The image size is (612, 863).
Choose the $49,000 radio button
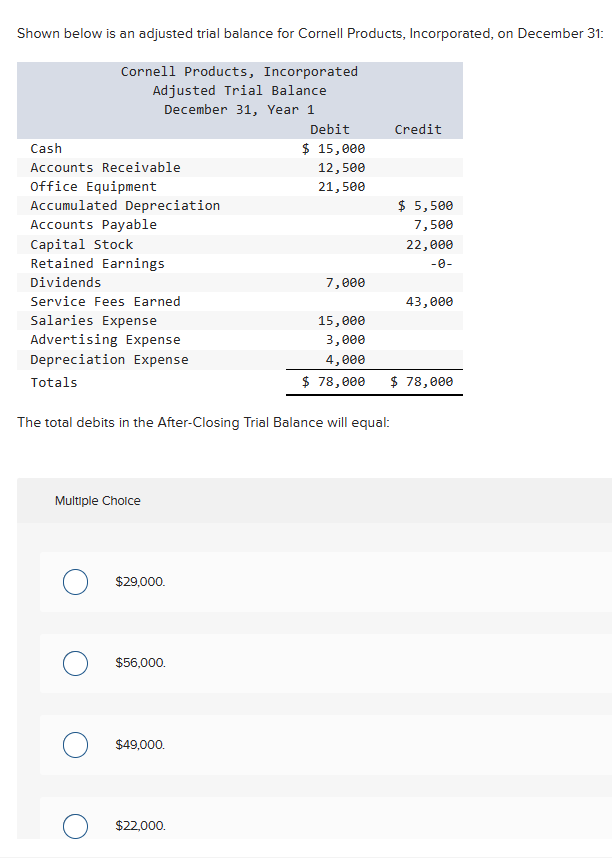pyautogui.click(x=75, y=744)
